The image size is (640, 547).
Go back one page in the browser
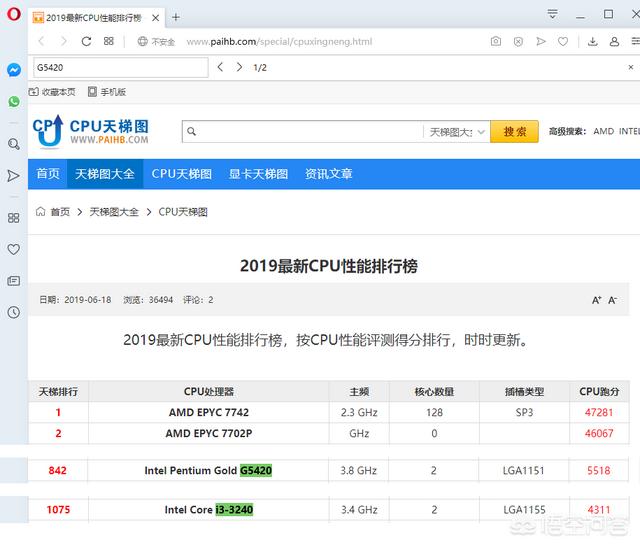click(x=41, y=41)
